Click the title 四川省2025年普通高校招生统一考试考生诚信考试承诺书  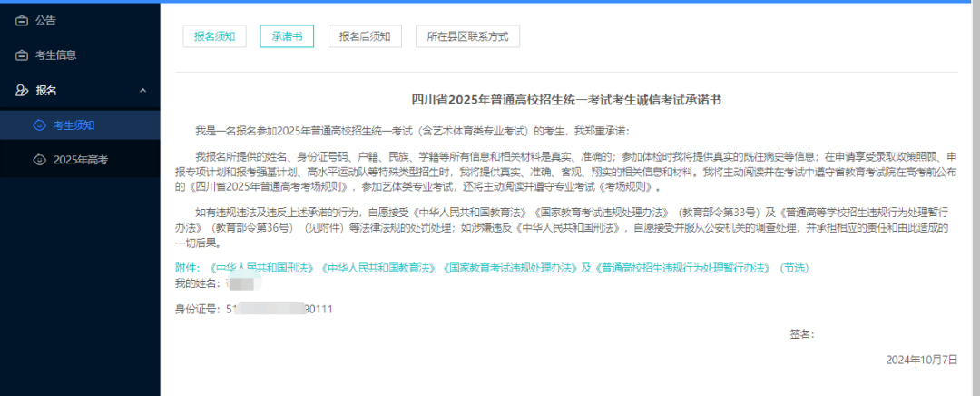click(567, 100)
